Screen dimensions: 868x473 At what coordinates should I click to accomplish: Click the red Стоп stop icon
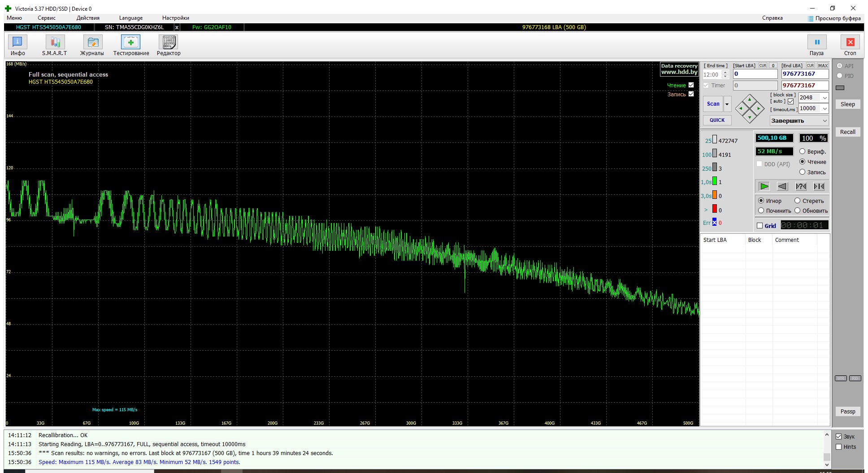coord(850,45)
